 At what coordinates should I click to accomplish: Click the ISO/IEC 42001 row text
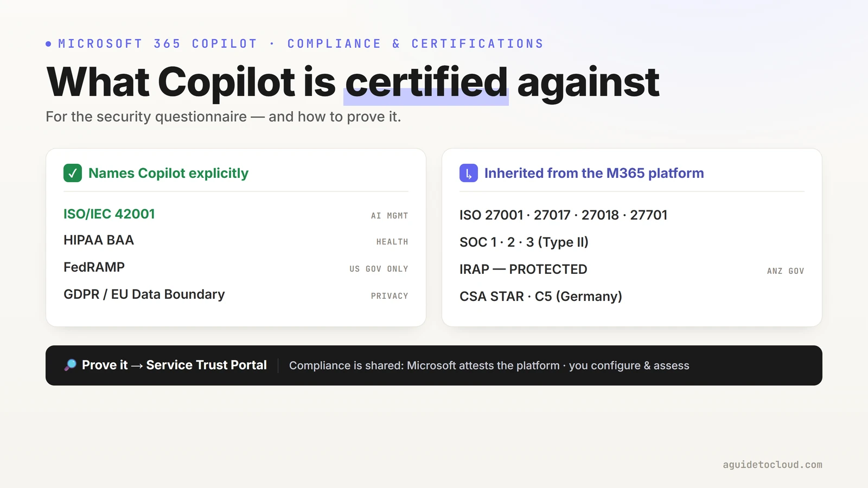109,214
